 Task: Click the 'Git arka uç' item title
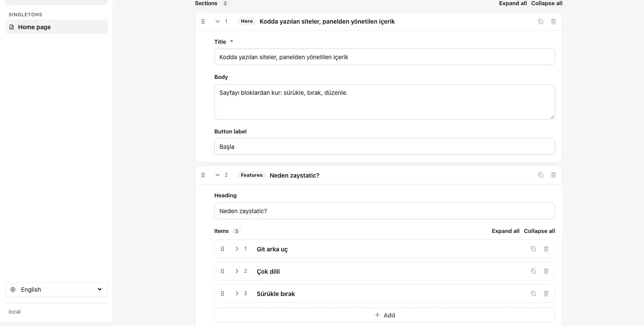pyautogui.click(x=272, y=249)
